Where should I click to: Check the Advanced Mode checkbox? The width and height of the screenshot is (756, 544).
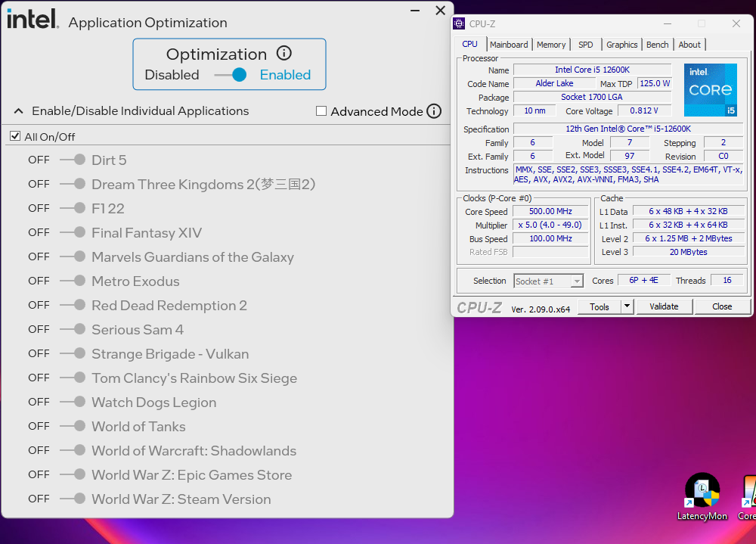point(321,111)
